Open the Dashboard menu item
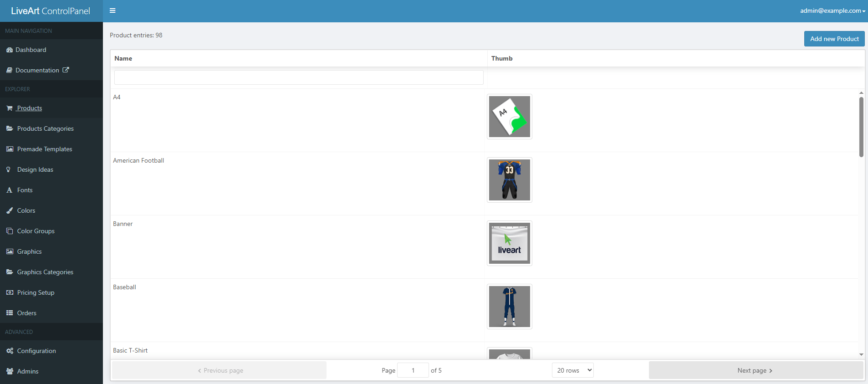 (51, 50)
